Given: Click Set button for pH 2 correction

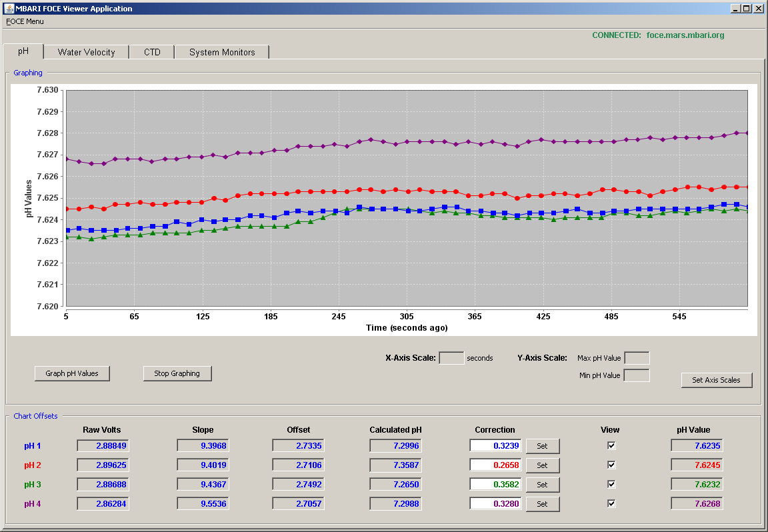Looking at the screenshot, I should pos(542,465).
